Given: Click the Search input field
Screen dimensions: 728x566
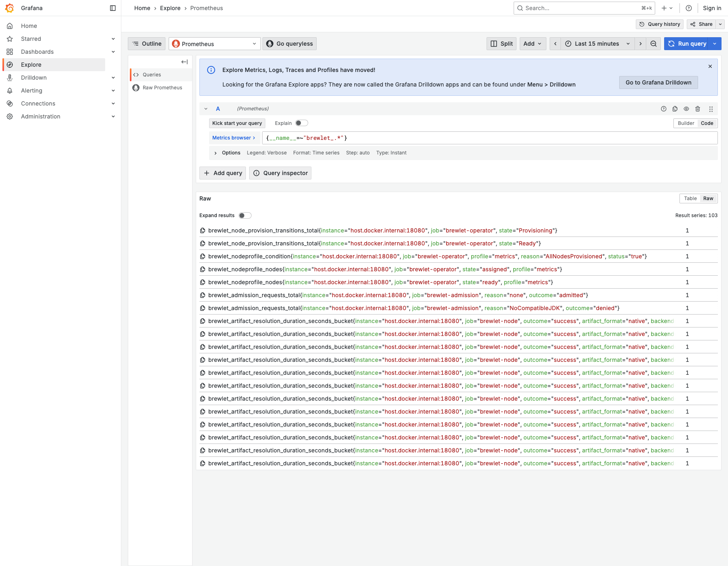Looking at the screenshot, I should [584, 8].
